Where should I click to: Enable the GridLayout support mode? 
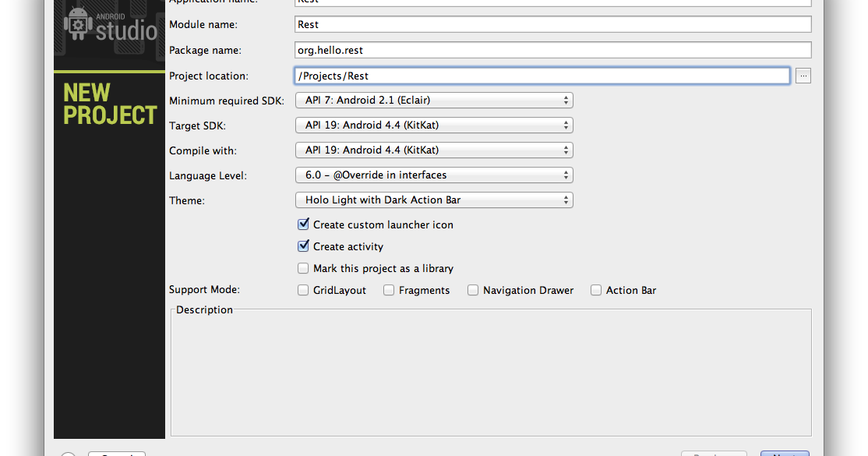click(x=303, y=289)
